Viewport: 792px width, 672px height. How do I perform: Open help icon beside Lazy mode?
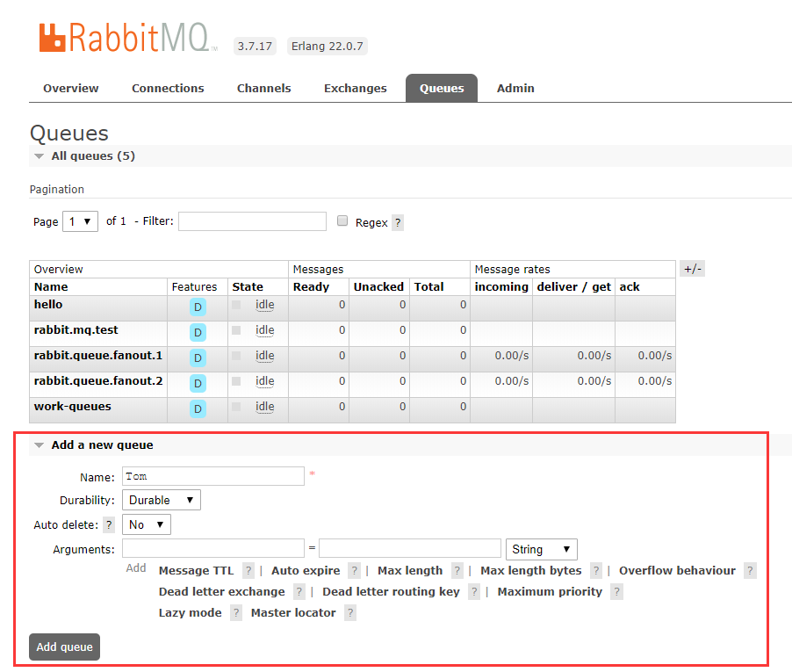[234, 612]
